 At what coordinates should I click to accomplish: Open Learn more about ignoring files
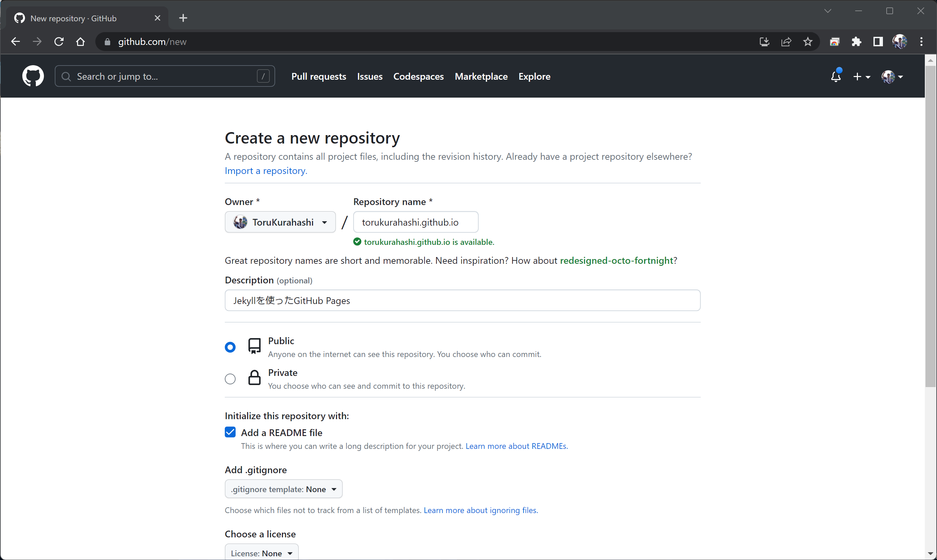[481, 510]
